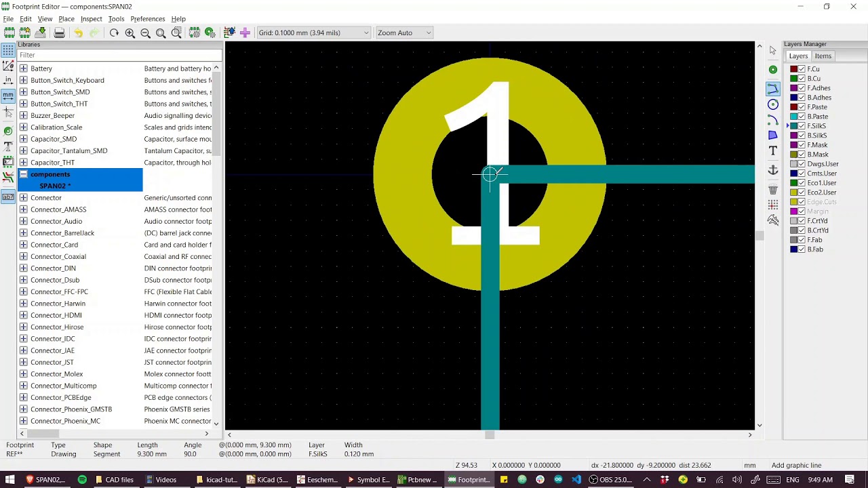868x488 pixels.
Task: Select the Add graphic line tool
Action: (x=773, y=89)
